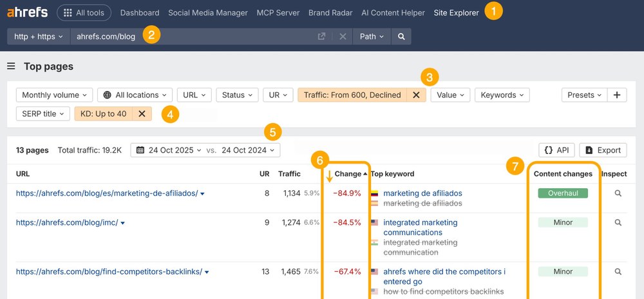Inspect the find-competitors-backlinks row

[618, 271]
